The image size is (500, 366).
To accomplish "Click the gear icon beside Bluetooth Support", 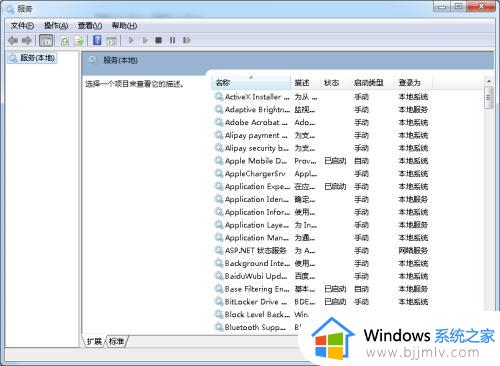I will [x=219, y=327].
